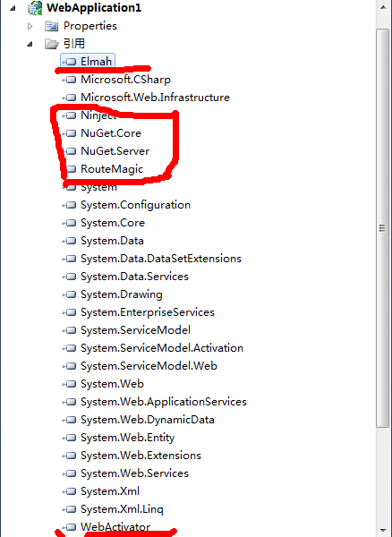Select the System.Xml.Linq reference

tap(122, 509)
